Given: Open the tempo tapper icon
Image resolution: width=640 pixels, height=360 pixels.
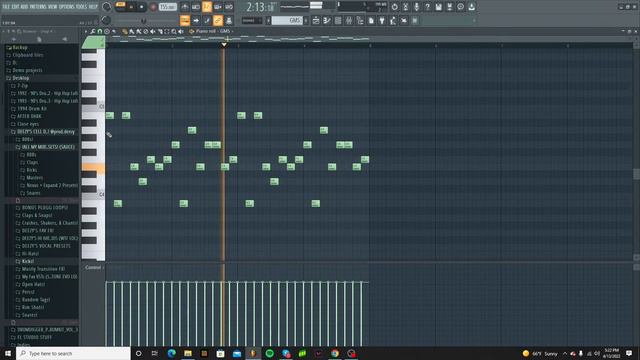Looking at the screenshot, I should [393, 20].
